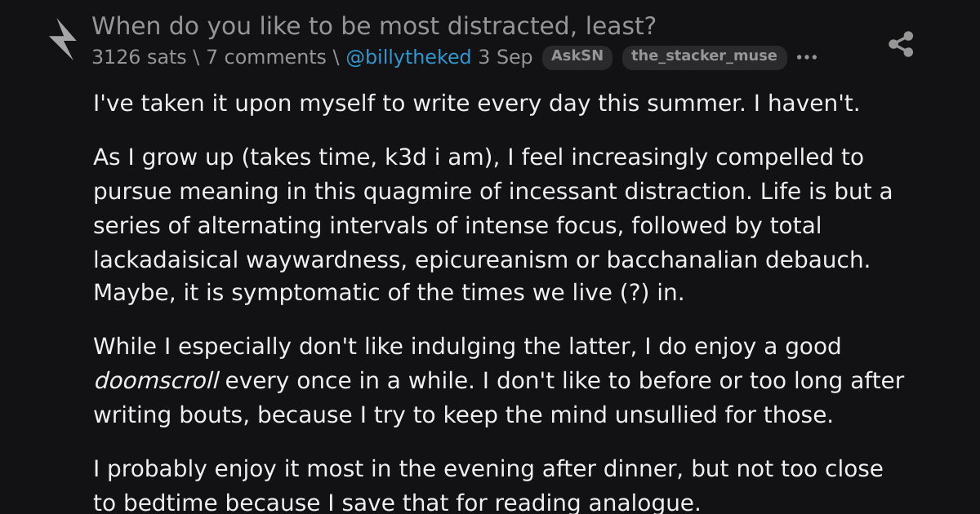Screen dimensions: 980x514
Task: View the 7 comments link
Action: coord(265,57)
